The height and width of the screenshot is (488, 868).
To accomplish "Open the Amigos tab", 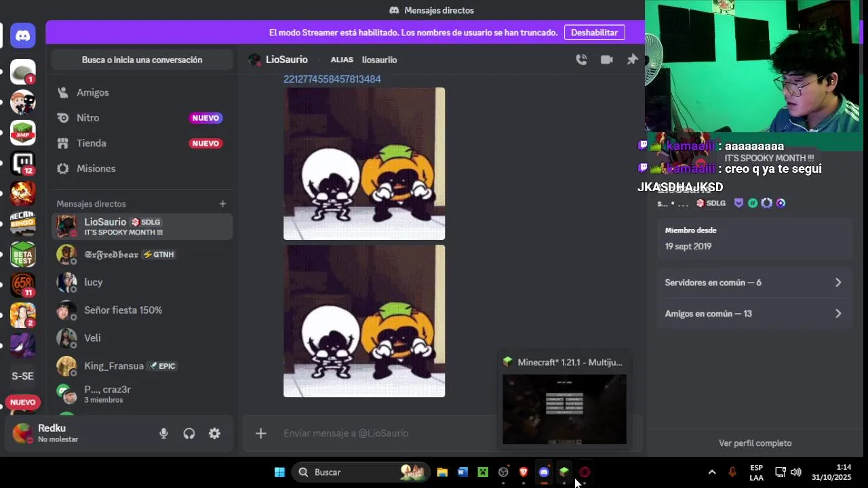I will click(142, 92).
